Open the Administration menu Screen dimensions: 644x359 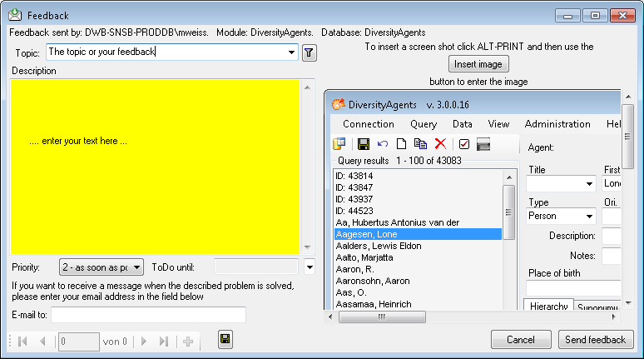557,124
